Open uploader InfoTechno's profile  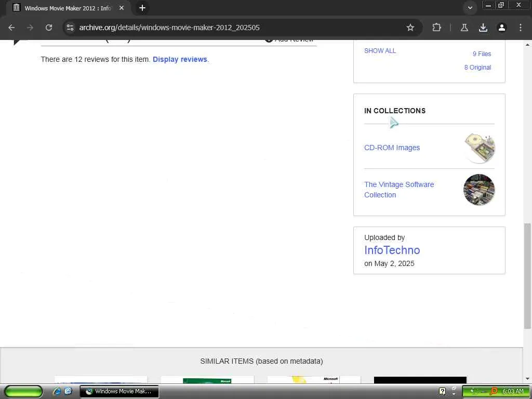coord(392,250)
